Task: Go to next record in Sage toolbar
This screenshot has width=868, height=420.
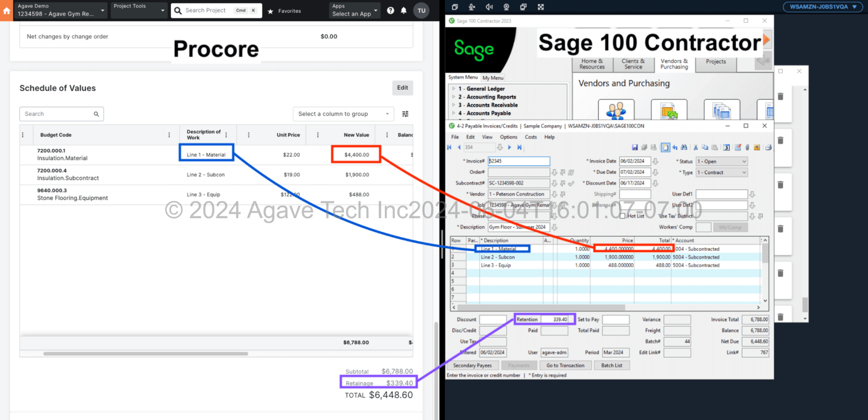Action: pos(509,147)
